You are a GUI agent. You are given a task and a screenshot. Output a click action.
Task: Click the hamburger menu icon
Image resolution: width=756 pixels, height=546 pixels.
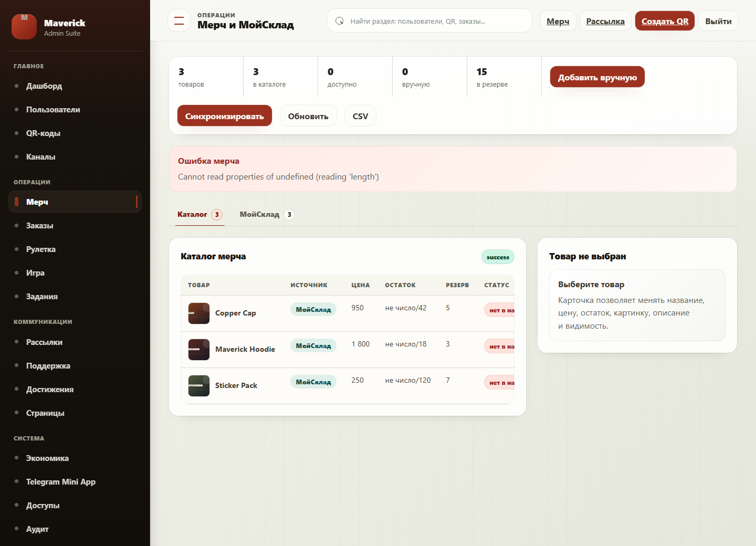click(179, 21)
